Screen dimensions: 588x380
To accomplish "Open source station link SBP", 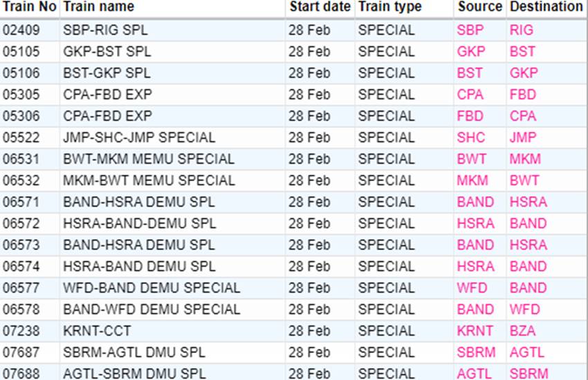I will click(470, 30).
